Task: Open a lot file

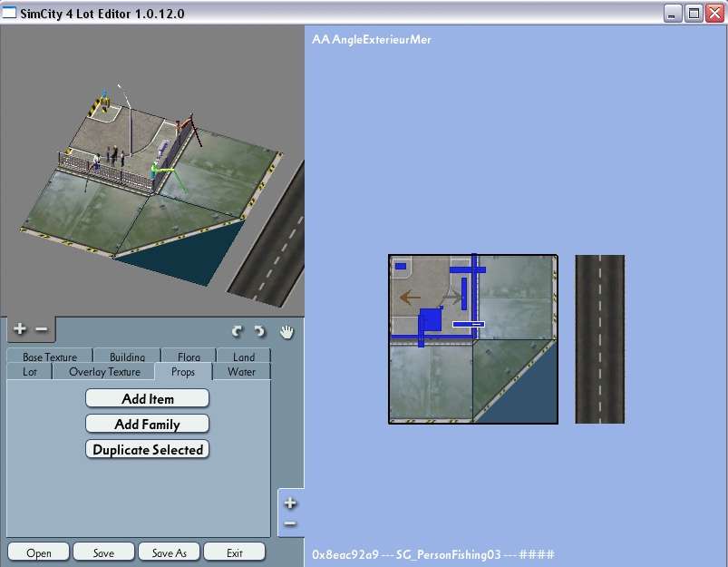Action: [39, 552]
